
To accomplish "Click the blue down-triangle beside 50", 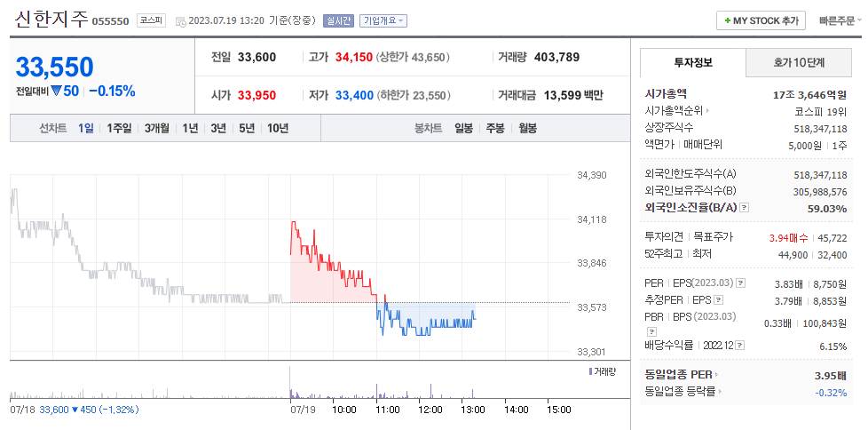I will pyautogui.click(x=56, y=92).
